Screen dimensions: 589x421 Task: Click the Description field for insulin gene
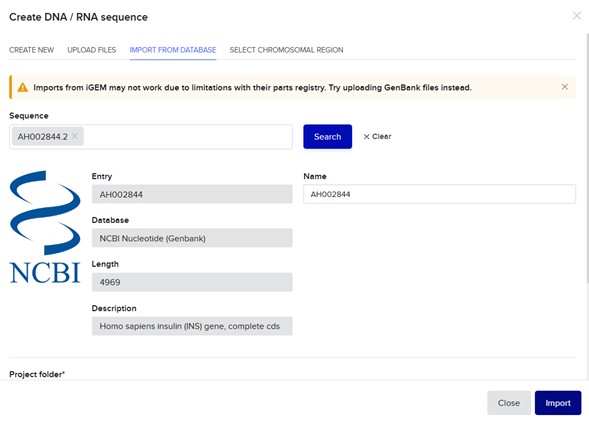tap(192, 326)
